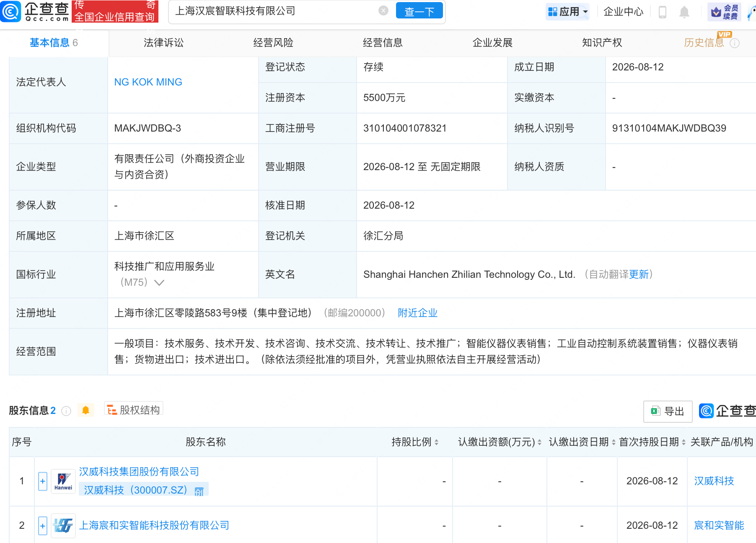Expand row 2 宸和实 plus button
The image size is (756, 543).
(43, 526)
